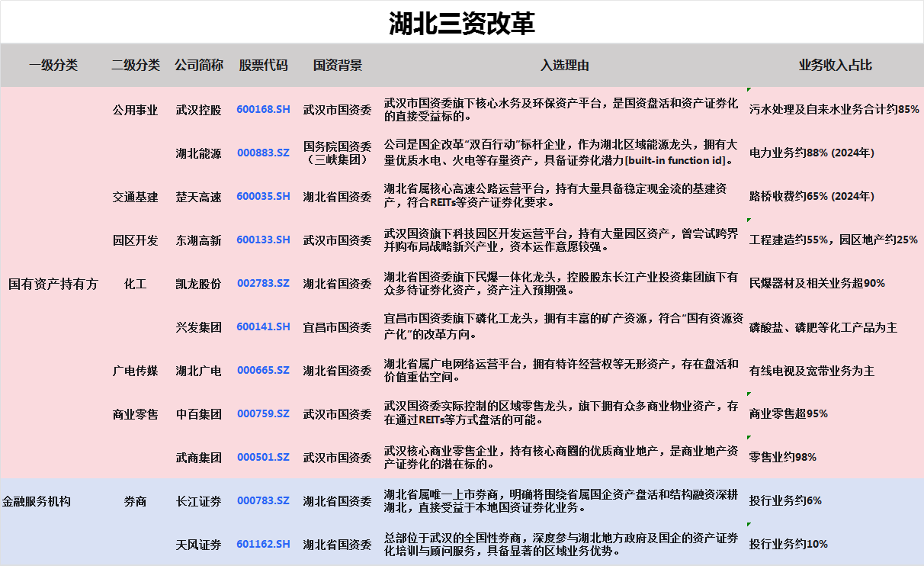Click the 入选理由 text for 兴发集团
Viewport: 924px width, 566px height.
[x=563, y=326]
